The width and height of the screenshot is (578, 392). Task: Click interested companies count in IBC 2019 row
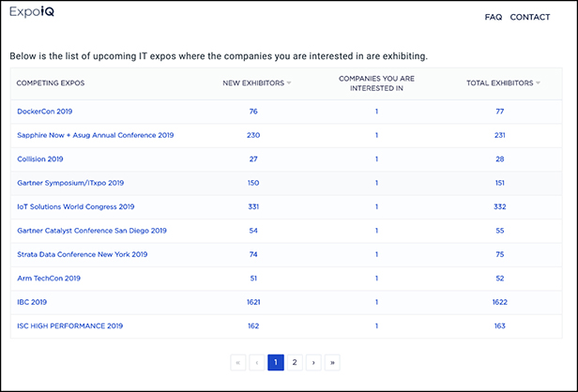(376, 302)
